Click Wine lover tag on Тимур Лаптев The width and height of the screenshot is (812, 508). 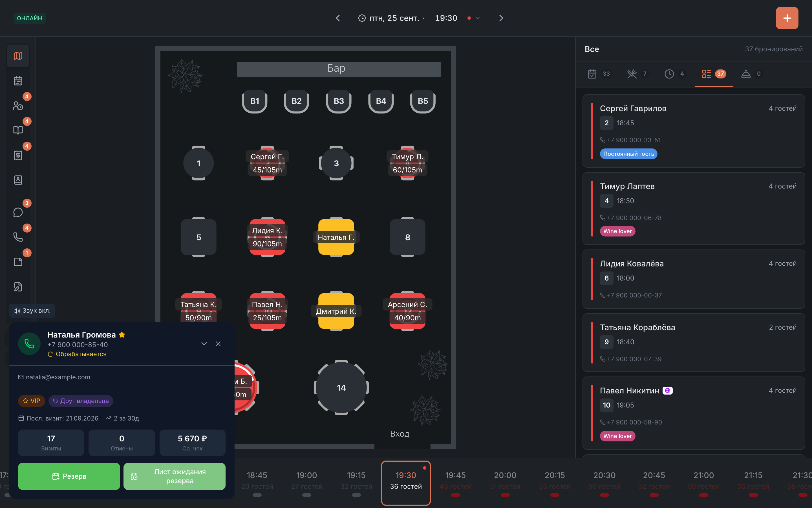click(x=617, y=231)
